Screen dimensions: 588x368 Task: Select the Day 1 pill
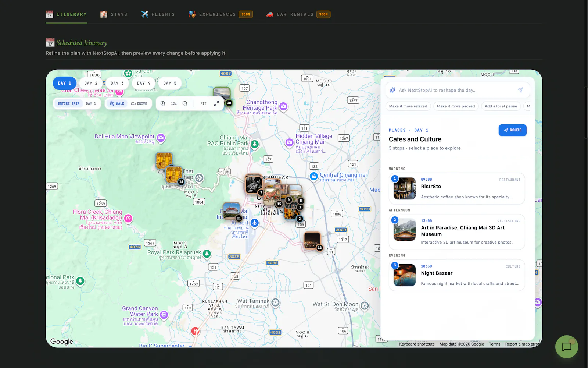click(65, 83)
